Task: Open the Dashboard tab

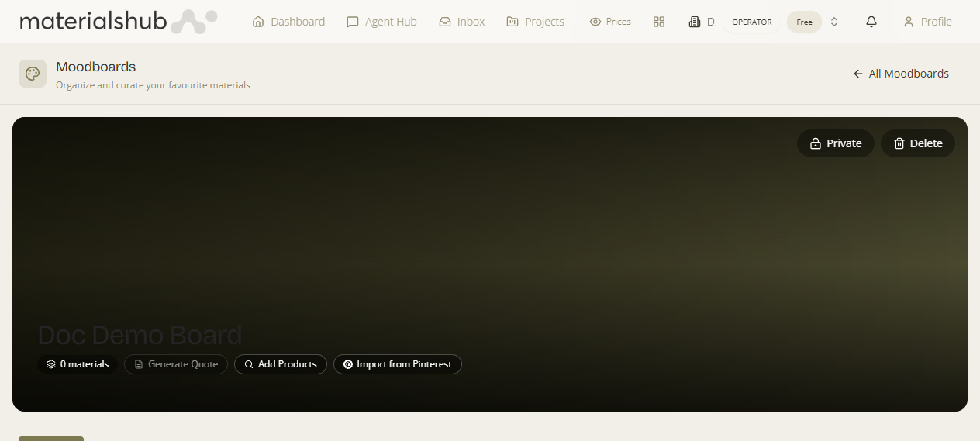Action: coord(289,22)
